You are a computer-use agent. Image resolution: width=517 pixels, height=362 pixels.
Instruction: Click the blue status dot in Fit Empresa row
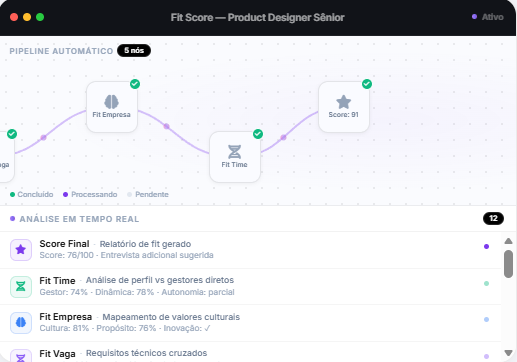[x=486, y=319]
